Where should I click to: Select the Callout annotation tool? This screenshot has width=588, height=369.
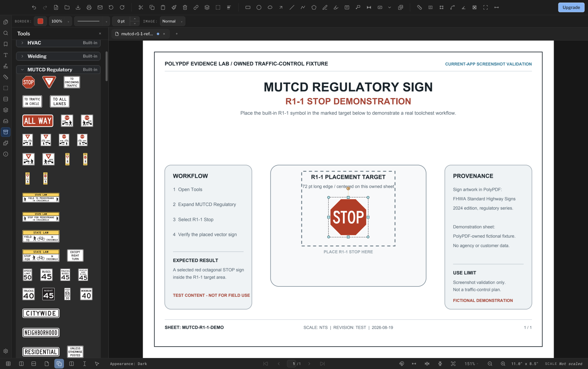[x=358, y=7]
